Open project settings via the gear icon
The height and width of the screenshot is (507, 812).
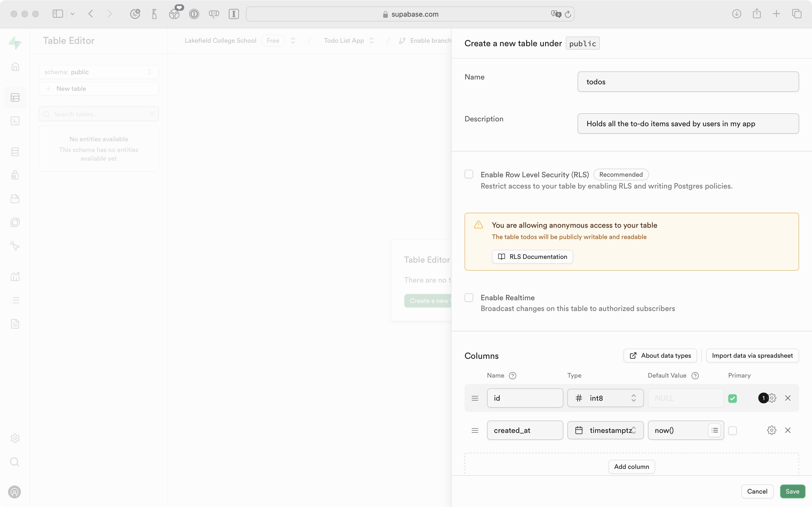click(15, 438)
